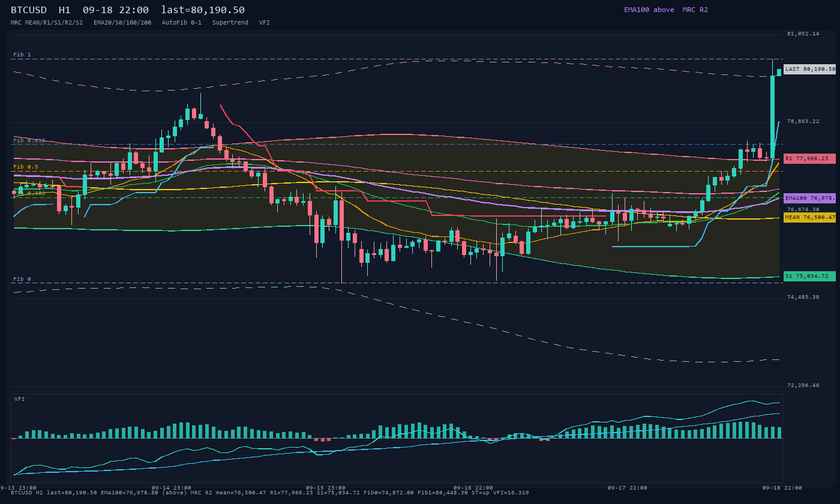This screenshot has height=504, width=840.
Task: Select the VFI label in the indicator list
Action: [265, 22]
